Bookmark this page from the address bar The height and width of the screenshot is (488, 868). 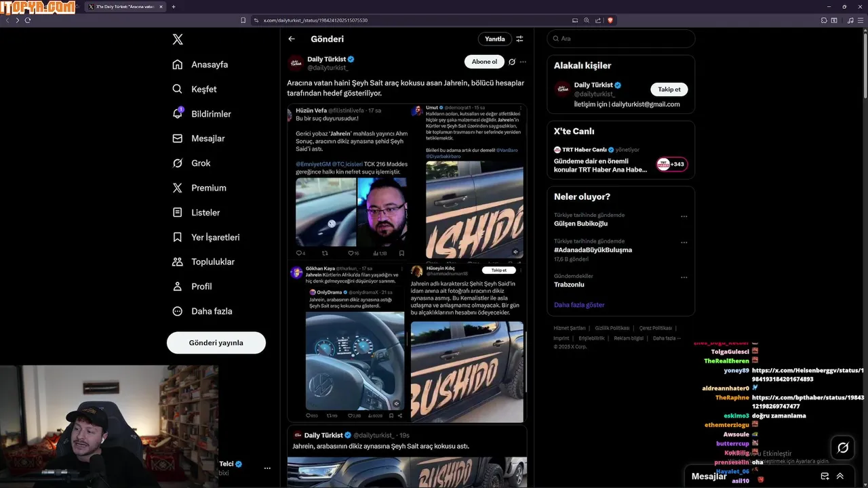pos(243,20)
